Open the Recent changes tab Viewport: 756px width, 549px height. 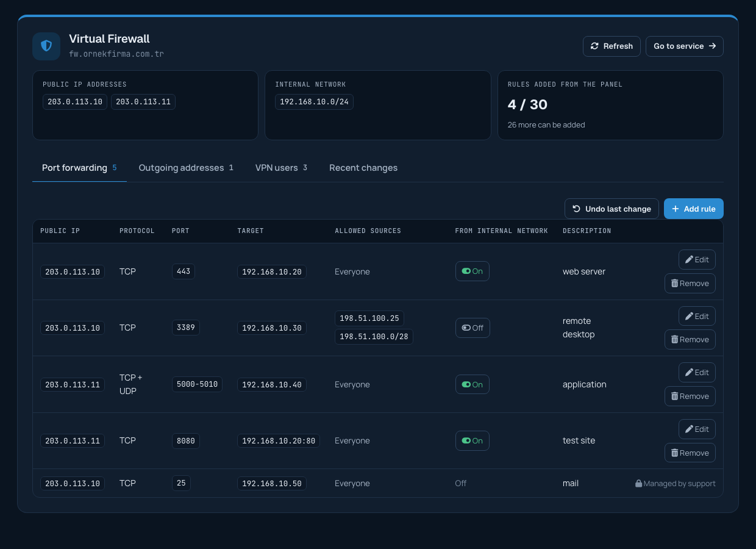click(363, 168)
